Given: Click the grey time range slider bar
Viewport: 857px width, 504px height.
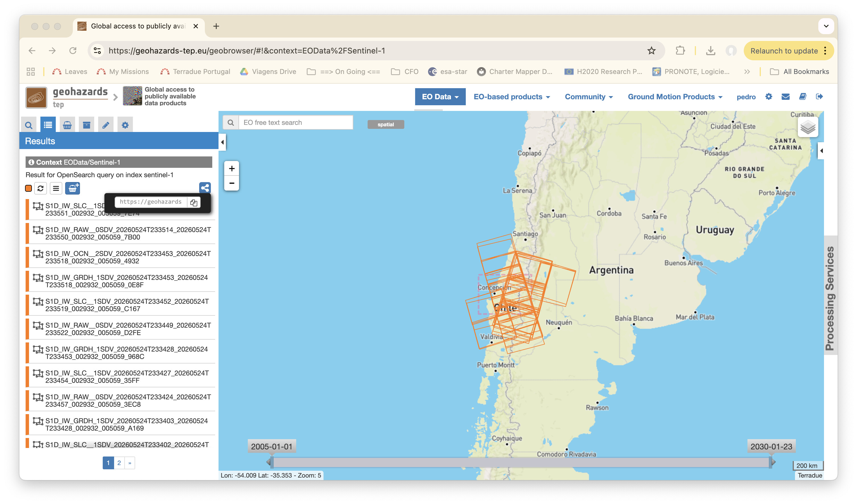Looking at the screenshot, I should [521, 462].
